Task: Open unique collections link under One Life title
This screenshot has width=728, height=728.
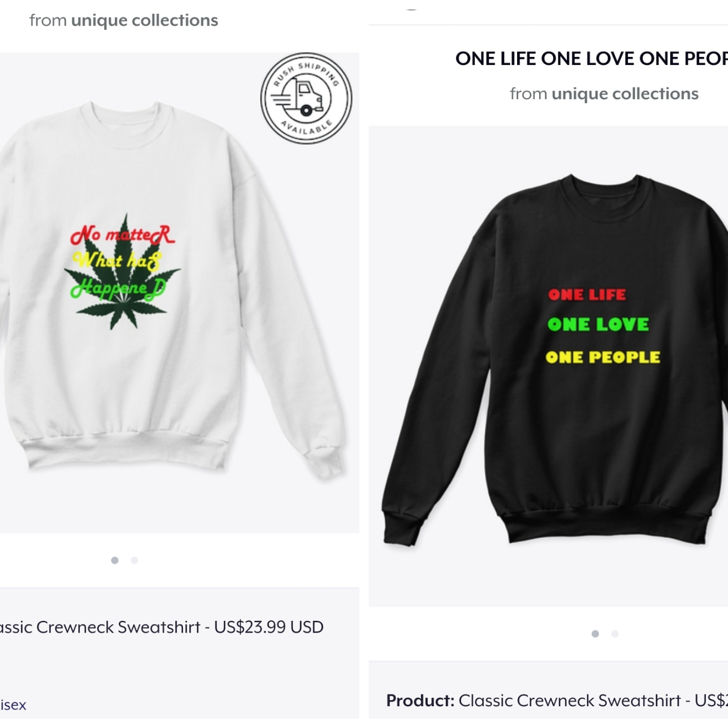Action: [x=625, y=94]
